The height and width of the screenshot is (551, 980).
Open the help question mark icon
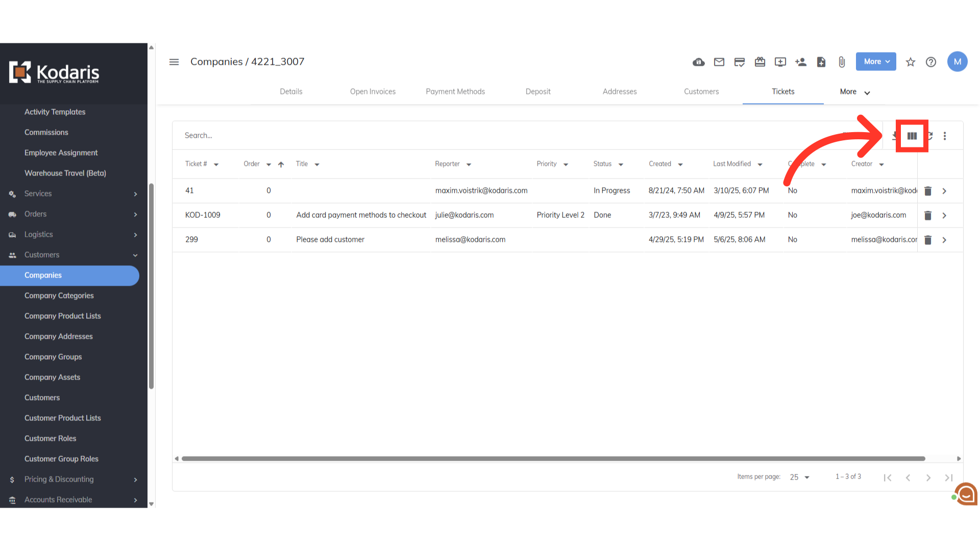930,62
